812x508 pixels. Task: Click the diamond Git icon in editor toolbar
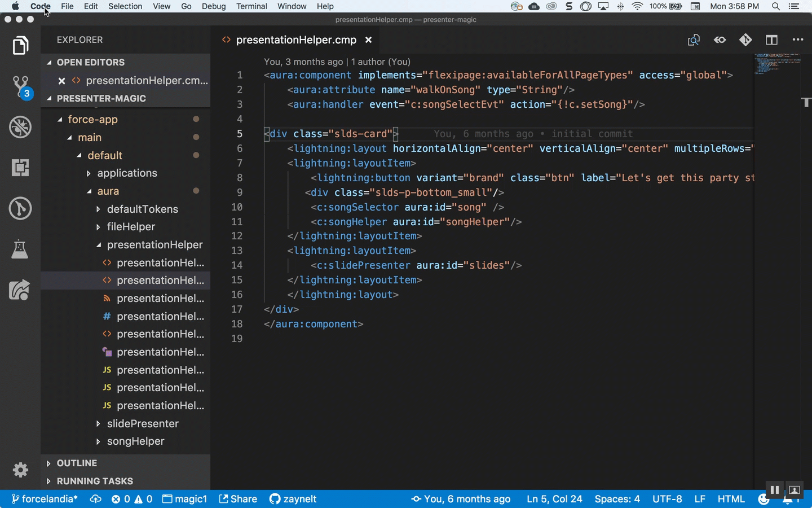tap(745, 40)
